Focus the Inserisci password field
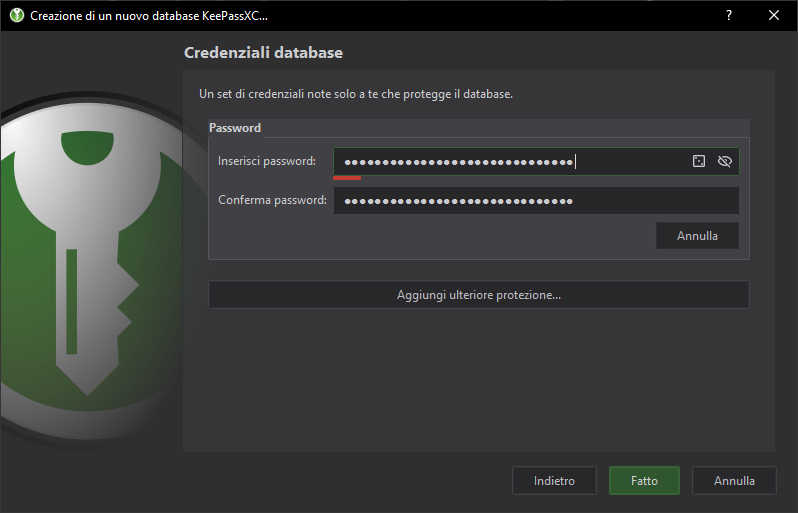Image resolution: width=798 pixels, height=513 pixels. pyautogui.click(x=500, y=161)
